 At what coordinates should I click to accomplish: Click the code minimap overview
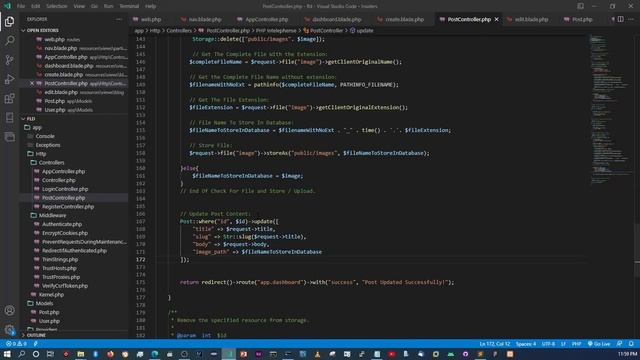(x=611, y=110)
